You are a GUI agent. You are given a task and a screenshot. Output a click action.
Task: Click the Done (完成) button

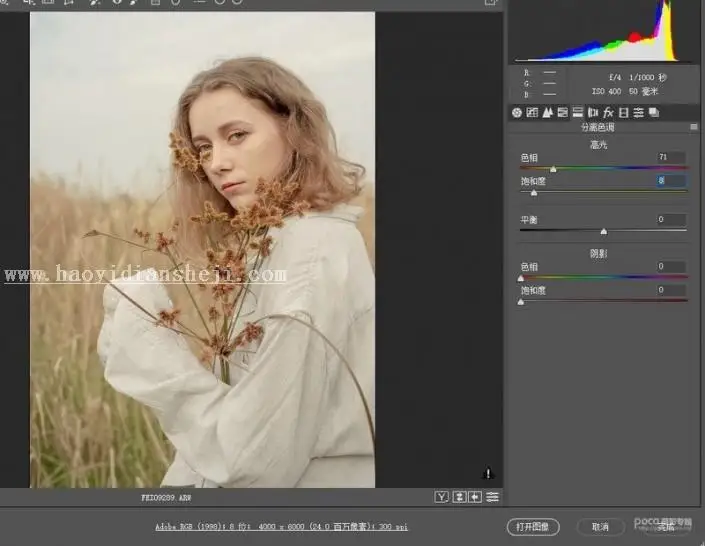[x=666, y=527]
